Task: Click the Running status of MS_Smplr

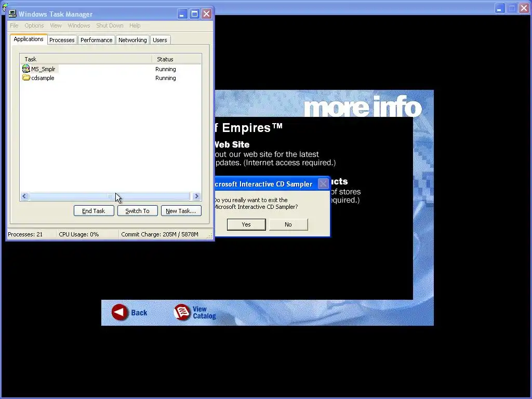Action: [166, 69]
